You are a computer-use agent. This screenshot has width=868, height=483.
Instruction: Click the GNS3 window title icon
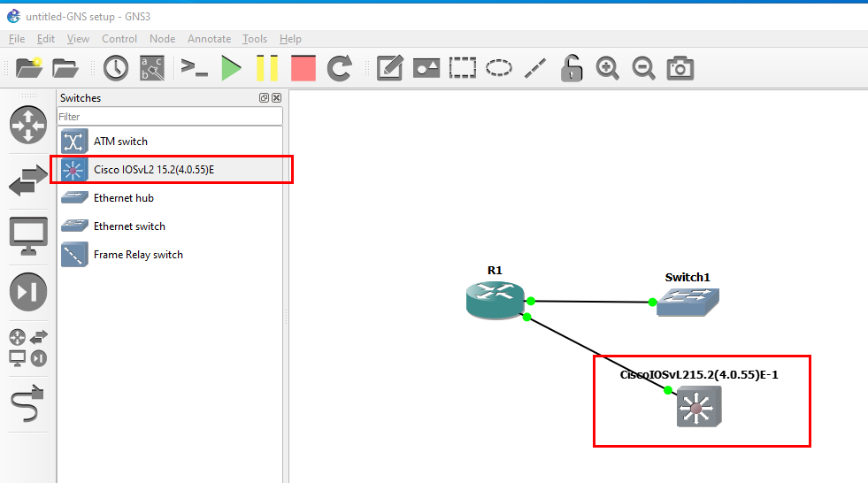coord(14,16)
